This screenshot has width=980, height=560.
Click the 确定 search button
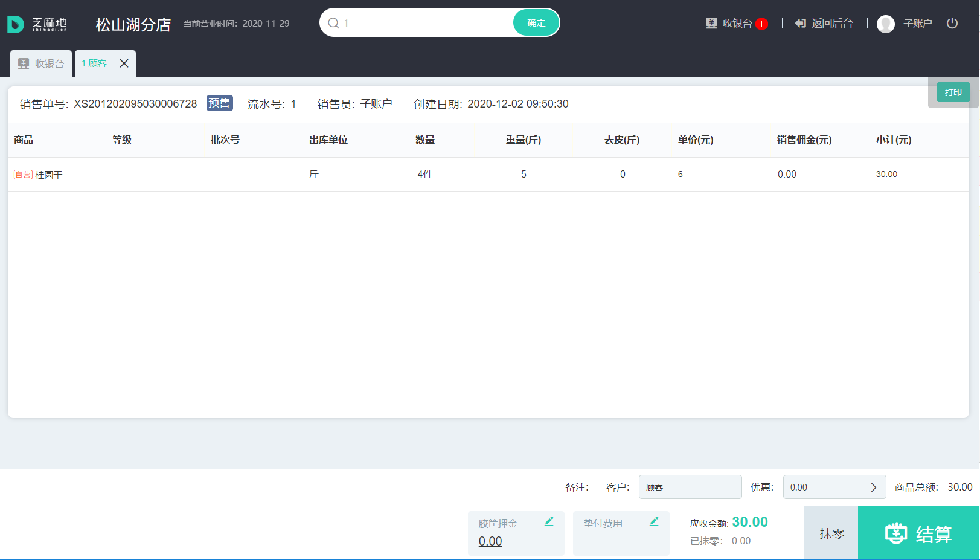[x=536, y=23]
